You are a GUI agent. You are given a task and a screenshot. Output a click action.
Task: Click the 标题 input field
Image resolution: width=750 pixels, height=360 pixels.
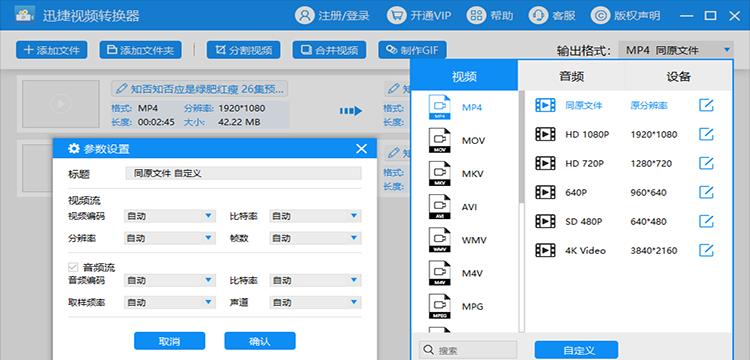coord(243,173)
